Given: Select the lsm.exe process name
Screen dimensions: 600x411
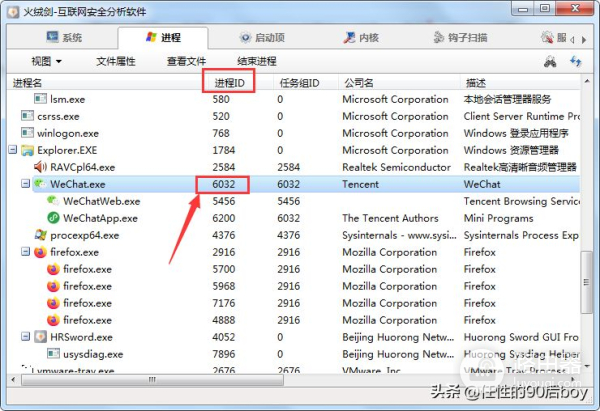Looking at the screenshot, I should (67, 99).
